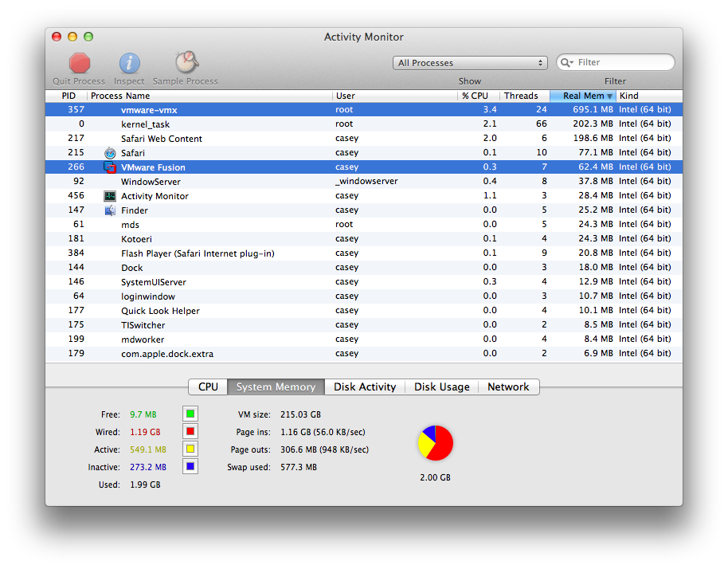Click the Real Mem sort arrow
728x569 pixels.
[609, 96]
